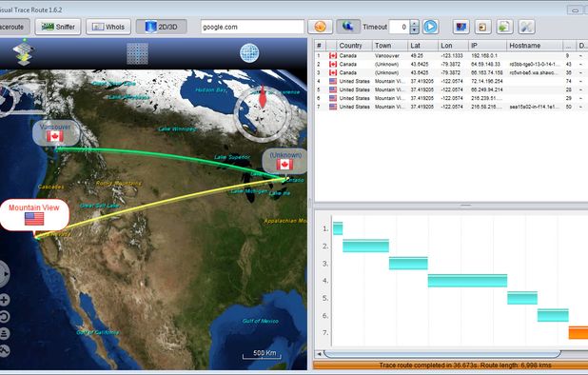Click the Canada flag in row 2

coord(333,65)
